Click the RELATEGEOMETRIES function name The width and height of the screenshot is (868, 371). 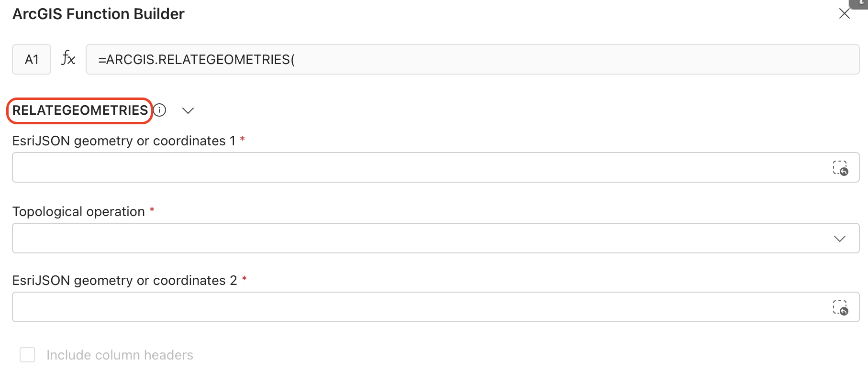point(80,110)
